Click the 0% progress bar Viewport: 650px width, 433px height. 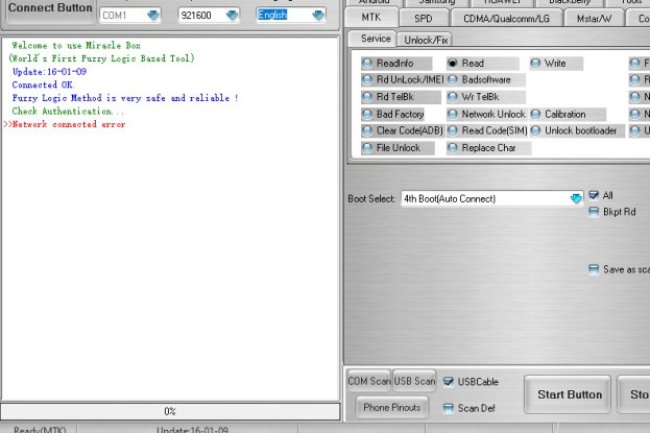click(170, 411)
